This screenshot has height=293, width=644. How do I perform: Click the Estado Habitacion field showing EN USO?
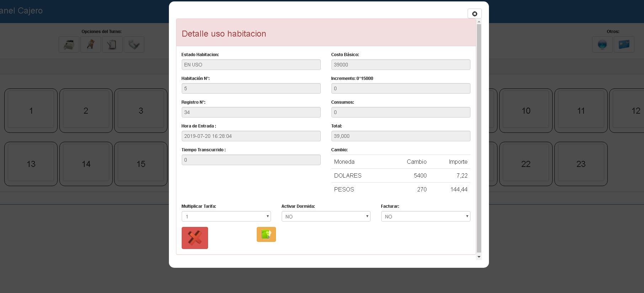[x=251, y=65]
